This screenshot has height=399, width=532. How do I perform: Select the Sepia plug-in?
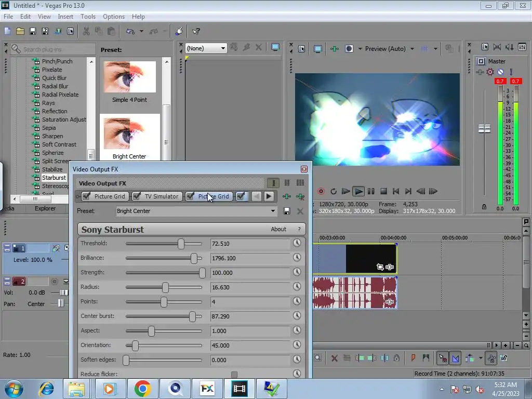[49, 128]
